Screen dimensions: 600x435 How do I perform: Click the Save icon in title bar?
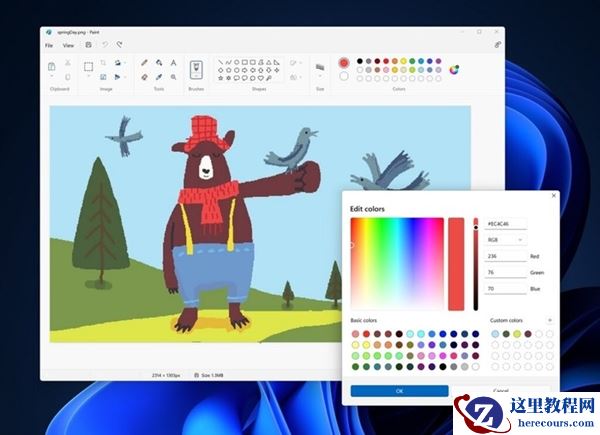(88, 45)
